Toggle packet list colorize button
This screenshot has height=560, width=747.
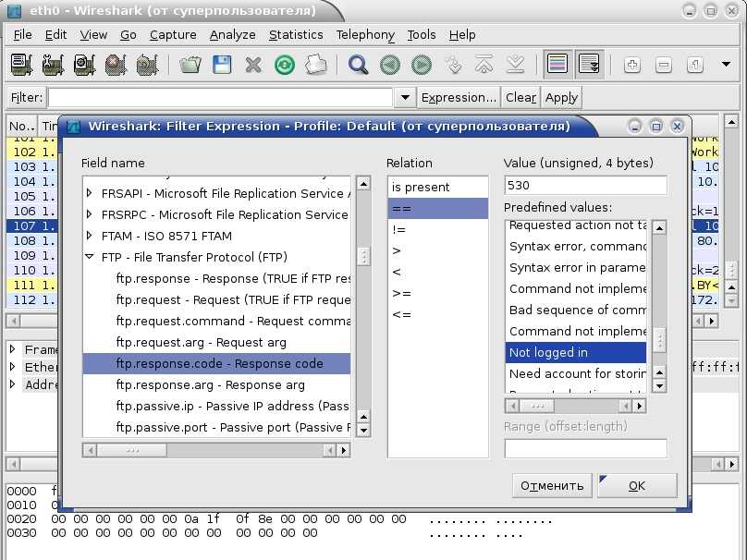tap(557, 65)
